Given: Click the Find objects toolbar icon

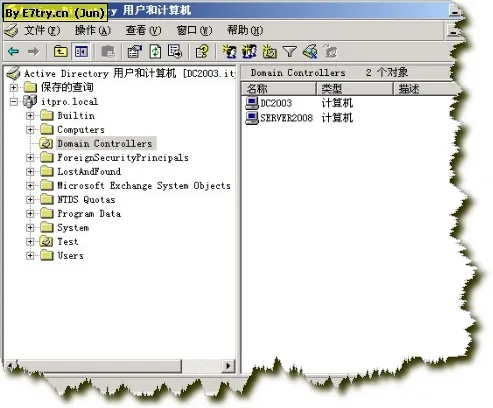Looking at the screenshot, I should pos(310,52).
